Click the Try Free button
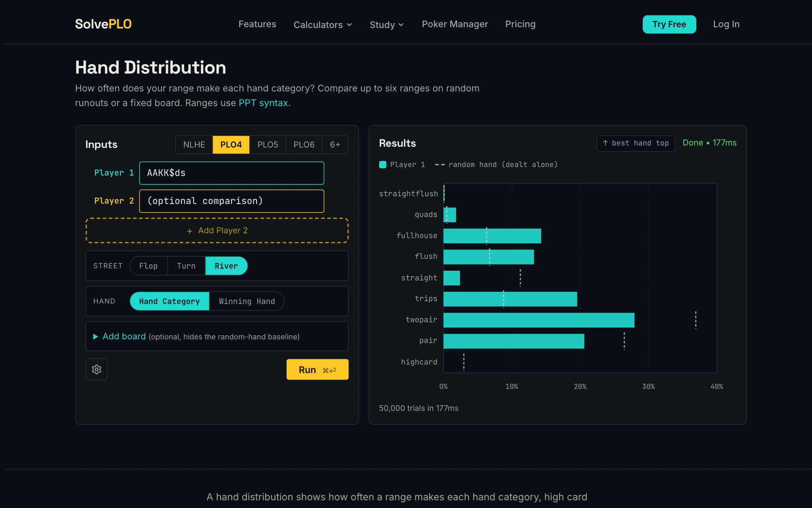Viewport: 812px width, 508px height. click(669, 24)
